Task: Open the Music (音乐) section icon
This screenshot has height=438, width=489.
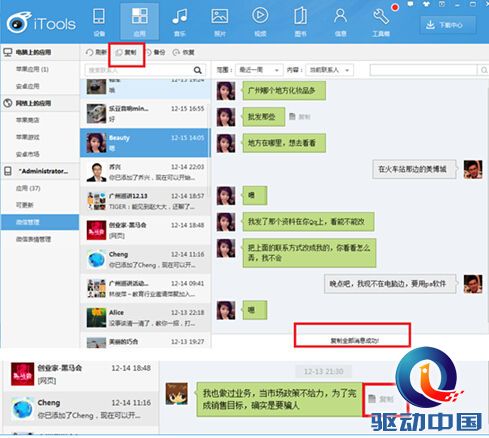Action: [180, 16]
